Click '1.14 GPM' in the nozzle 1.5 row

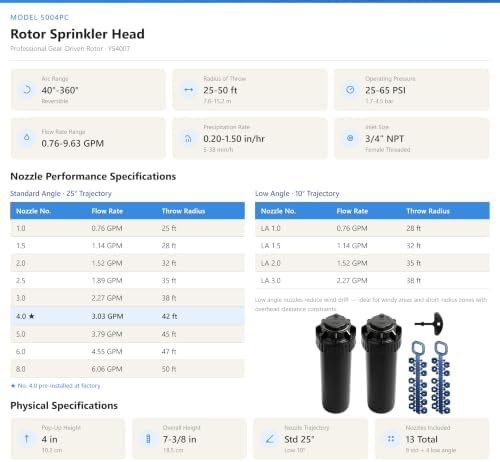[x=107, y=246]
